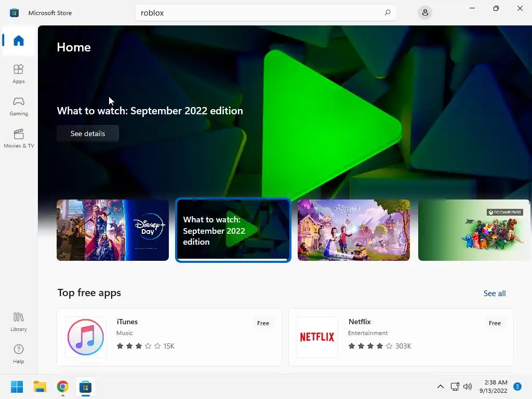Click the Netflix logo icon

coord(317,337)
